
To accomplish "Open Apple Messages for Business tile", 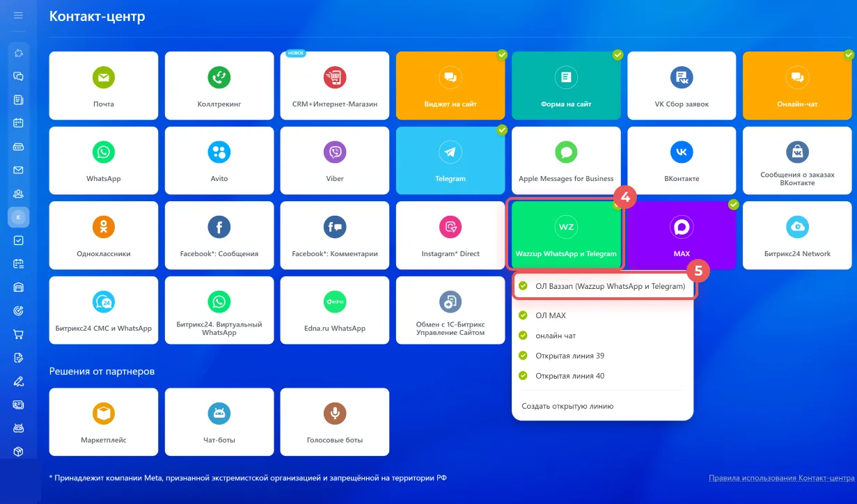I will tap(566, 160).
